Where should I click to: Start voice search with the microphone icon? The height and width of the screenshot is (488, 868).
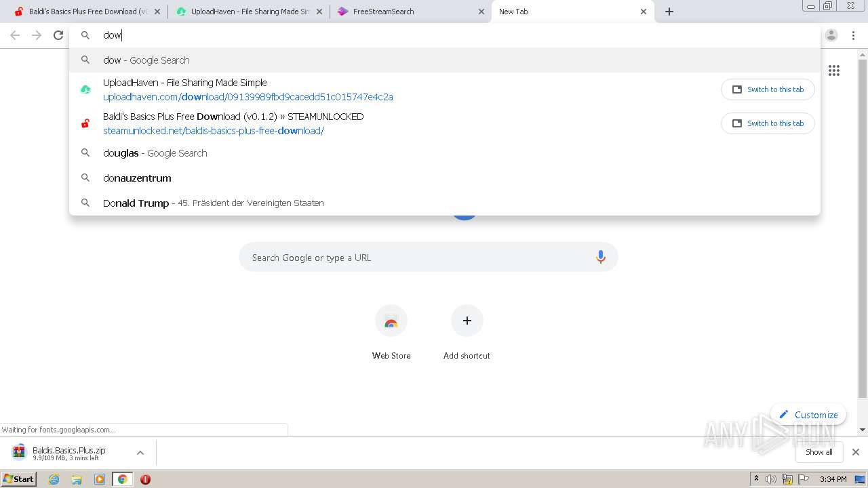[x=600, y=257]
